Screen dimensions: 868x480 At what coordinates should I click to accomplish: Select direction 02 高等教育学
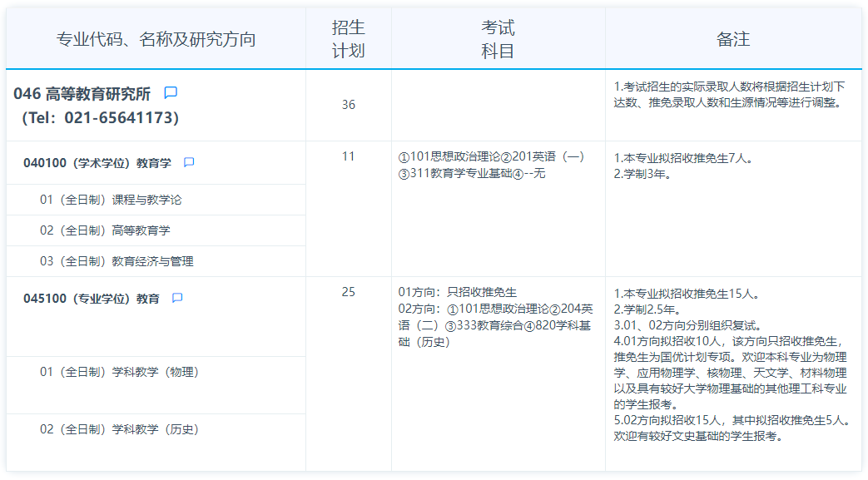(x=105, y=230)
